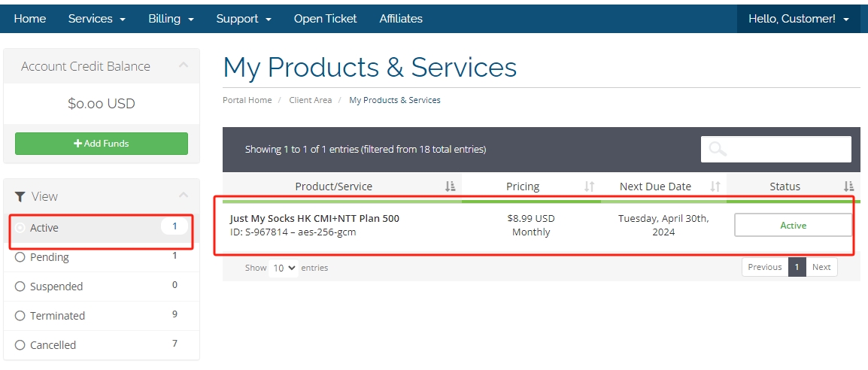Select the Suspended filter radio button
The width and height of the screenshot is (868, 370).
click(x=20, y=287)
